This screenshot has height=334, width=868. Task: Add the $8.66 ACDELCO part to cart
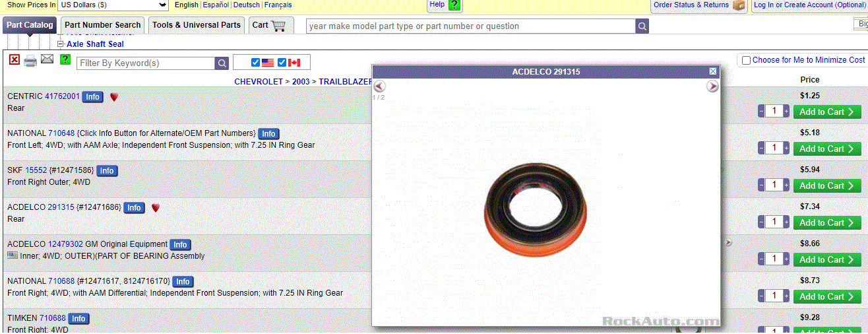click(x=827, y=259)
